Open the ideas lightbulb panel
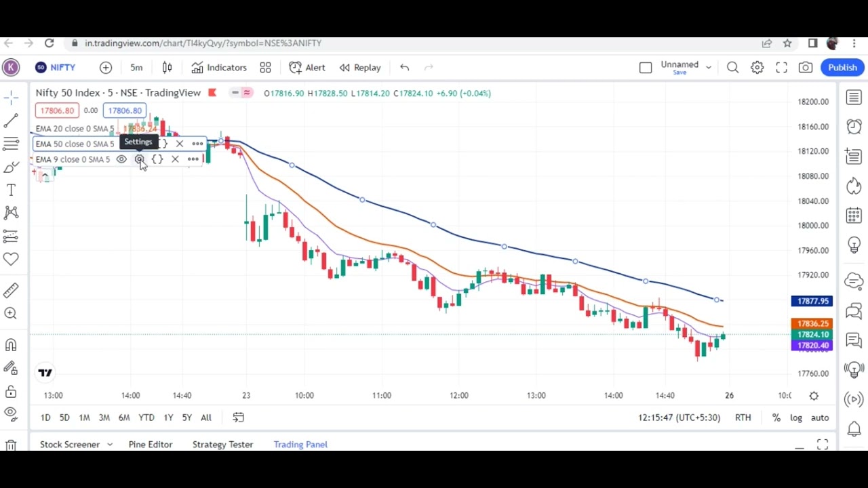 click(x=854, y=246)
